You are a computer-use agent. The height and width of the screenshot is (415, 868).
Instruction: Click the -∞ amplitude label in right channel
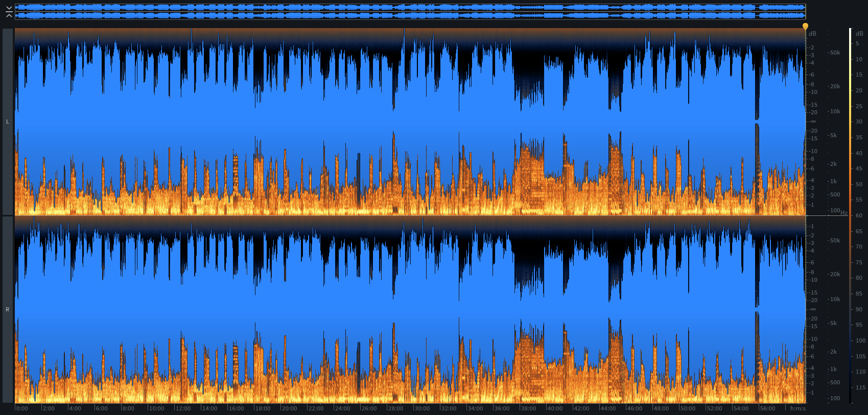(x=813, y=309)
